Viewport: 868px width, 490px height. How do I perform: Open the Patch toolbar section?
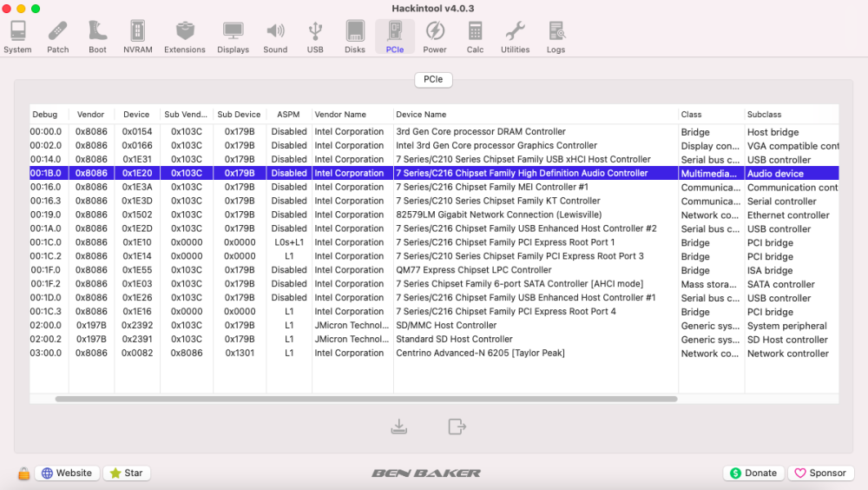57,37
